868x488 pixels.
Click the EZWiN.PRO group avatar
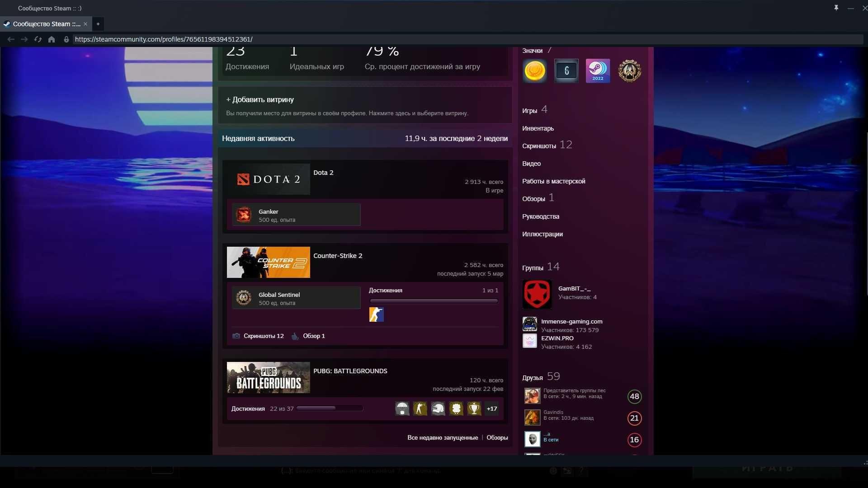(x=530, y=341)
